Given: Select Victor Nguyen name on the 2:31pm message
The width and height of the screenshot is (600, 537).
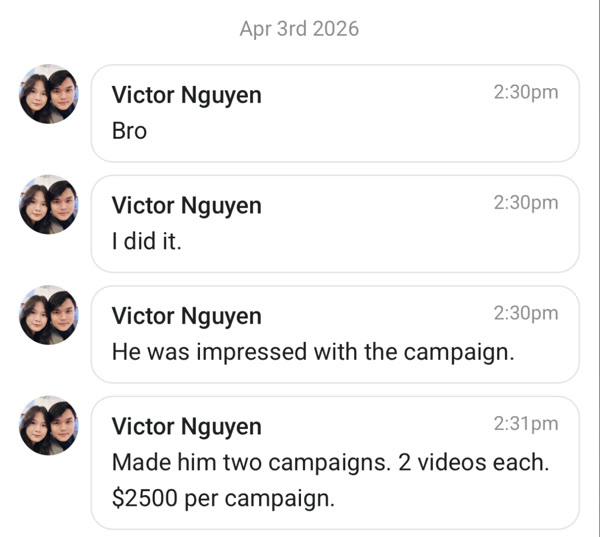Looking at the screenshot, I should click(x=186, y=427).
